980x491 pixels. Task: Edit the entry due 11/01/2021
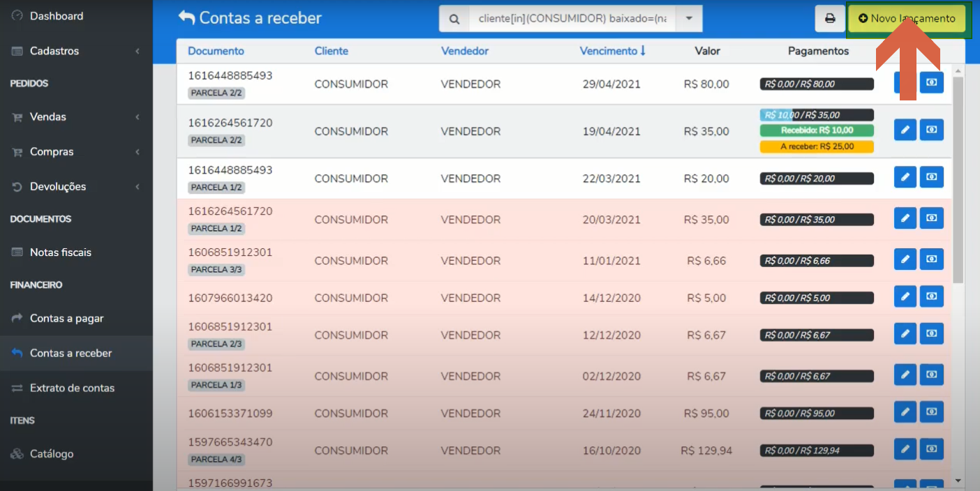(x=905, y=259)
